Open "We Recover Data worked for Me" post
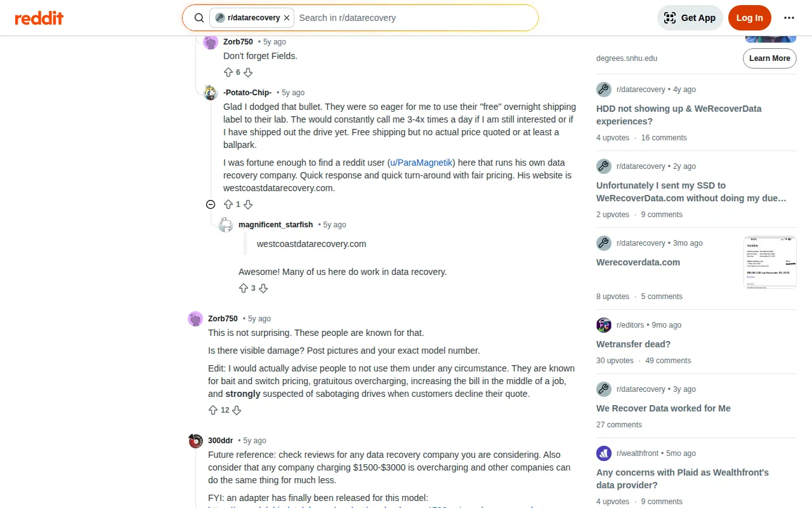This screenshot has width=812, height=508. click(663, 408)
